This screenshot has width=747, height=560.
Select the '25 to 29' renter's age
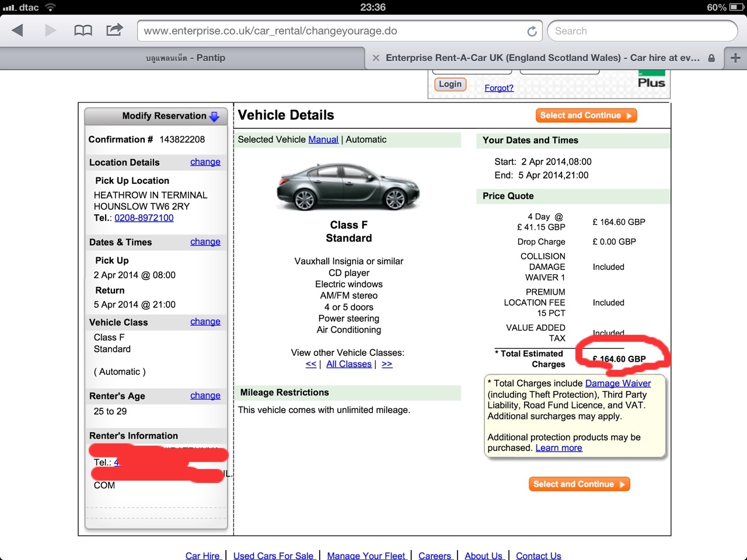point(110,411)
